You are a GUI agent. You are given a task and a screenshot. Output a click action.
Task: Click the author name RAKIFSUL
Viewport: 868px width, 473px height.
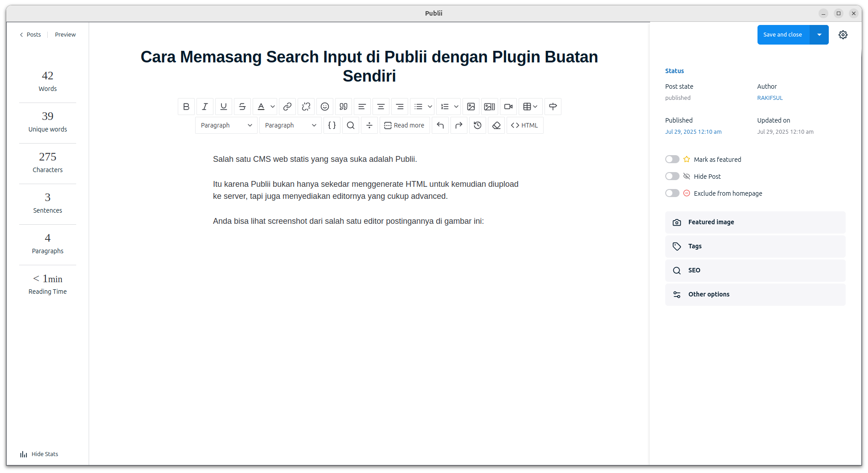click(770, 98)
